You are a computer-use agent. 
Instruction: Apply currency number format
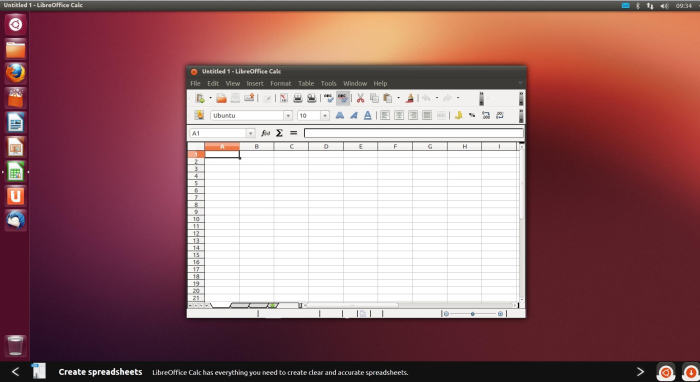(x=458, y=116)
